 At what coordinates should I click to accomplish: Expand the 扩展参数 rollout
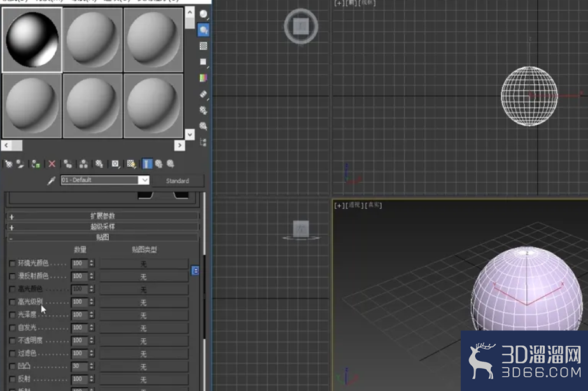(x=102, y=216)
